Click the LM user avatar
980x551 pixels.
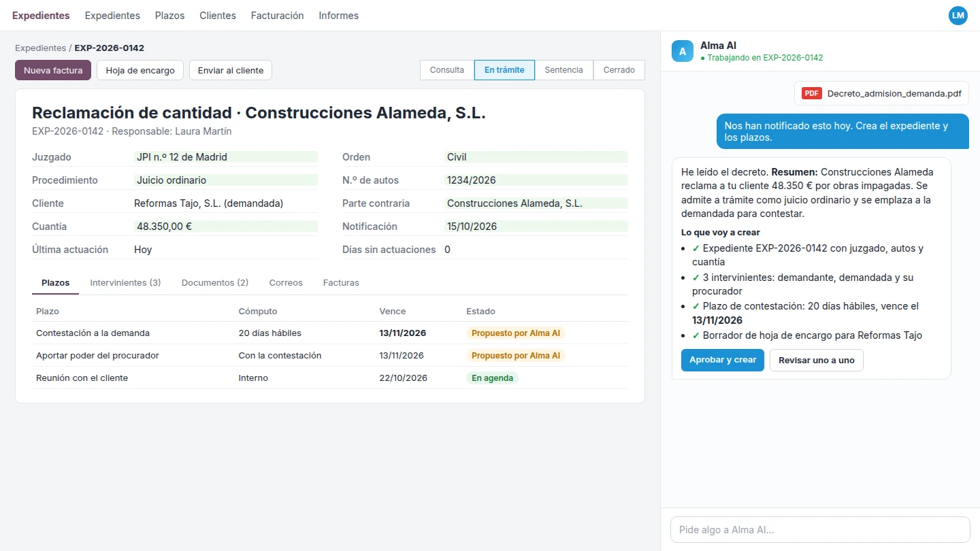pyautogui.click(x=958, y=16)
